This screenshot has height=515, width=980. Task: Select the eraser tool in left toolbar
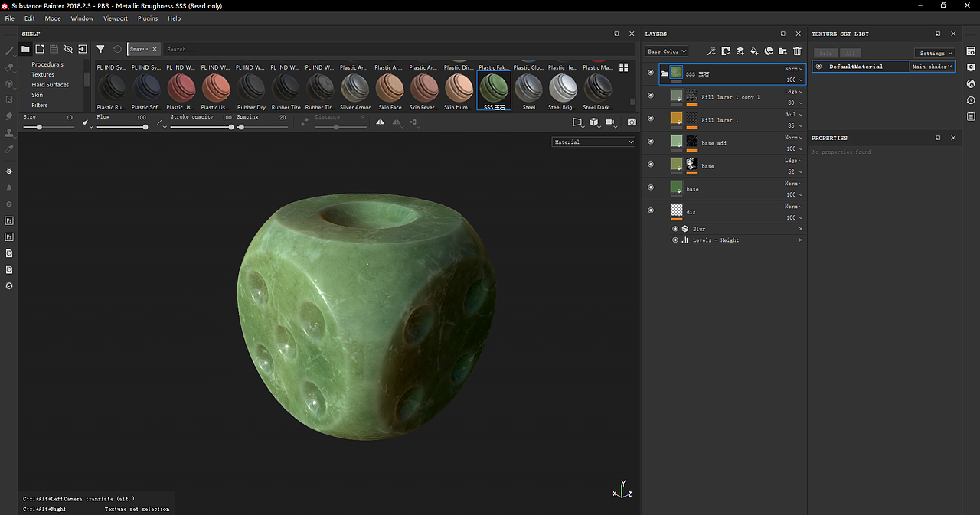(x=9, y=67)
